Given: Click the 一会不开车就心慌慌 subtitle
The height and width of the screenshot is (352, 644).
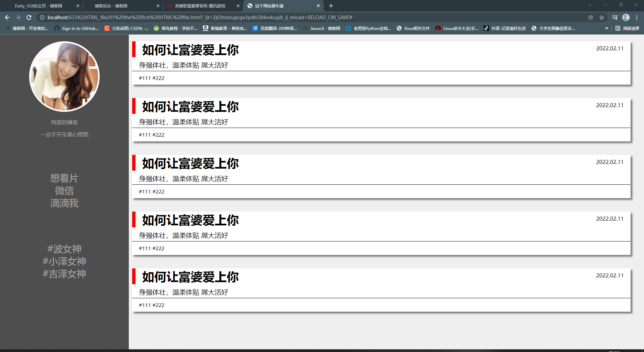Looking at the screenshot, I should pos(64,135).
